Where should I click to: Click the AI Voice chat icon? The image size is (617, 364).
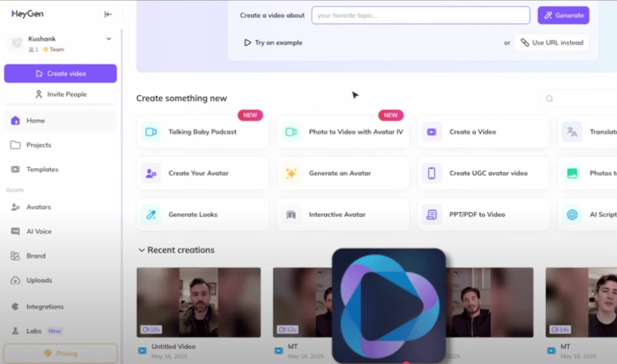point(15,231)
